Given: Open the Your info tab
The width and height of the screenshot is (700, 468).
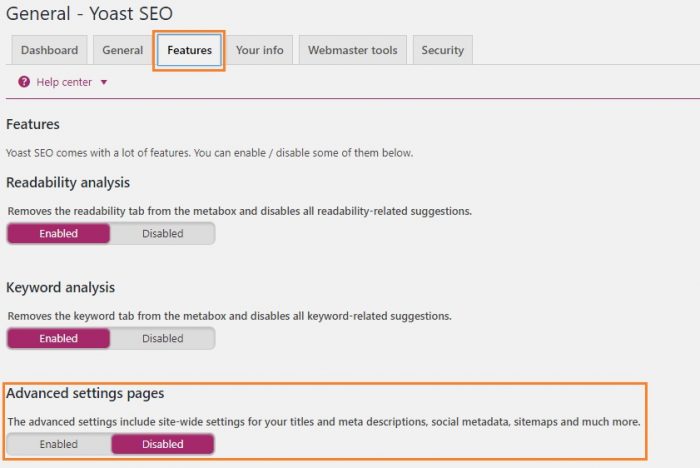Looking at the screenshot, I should (x=259, y=50).
